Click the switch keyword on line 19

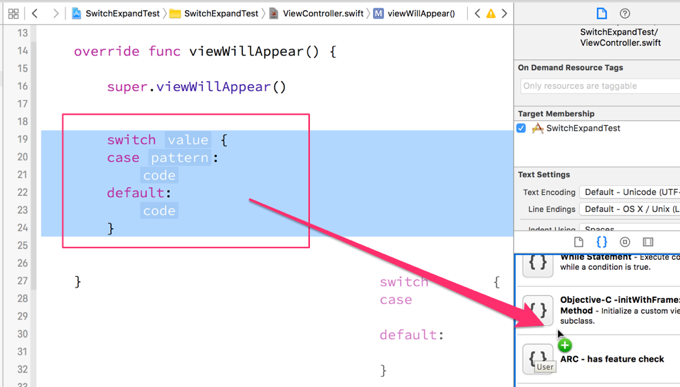click(131, 140)
